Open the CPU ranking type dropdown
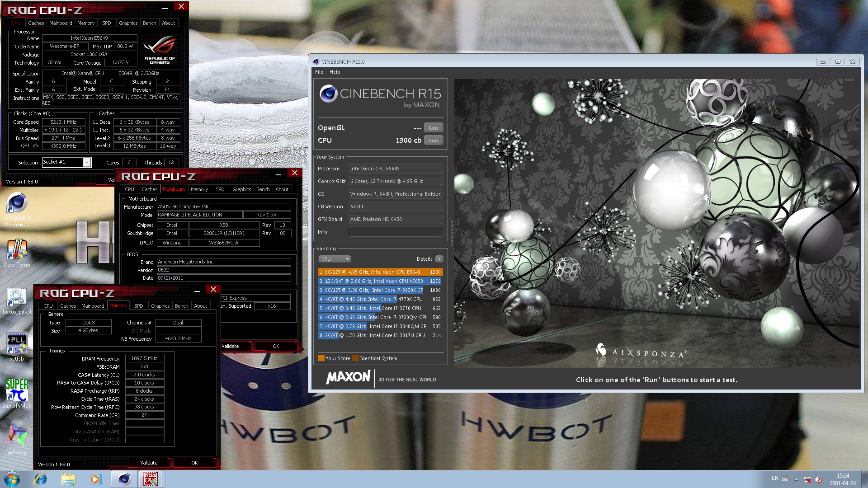 tap(335, 259)
